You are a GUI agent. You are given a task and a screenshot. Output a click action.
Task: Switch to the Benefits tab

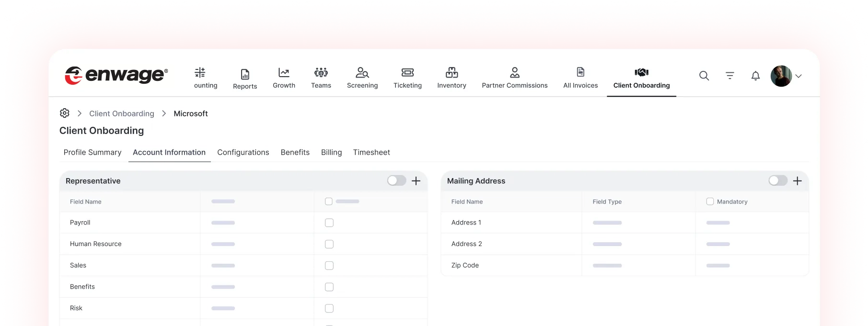click(x=295, y=152)
